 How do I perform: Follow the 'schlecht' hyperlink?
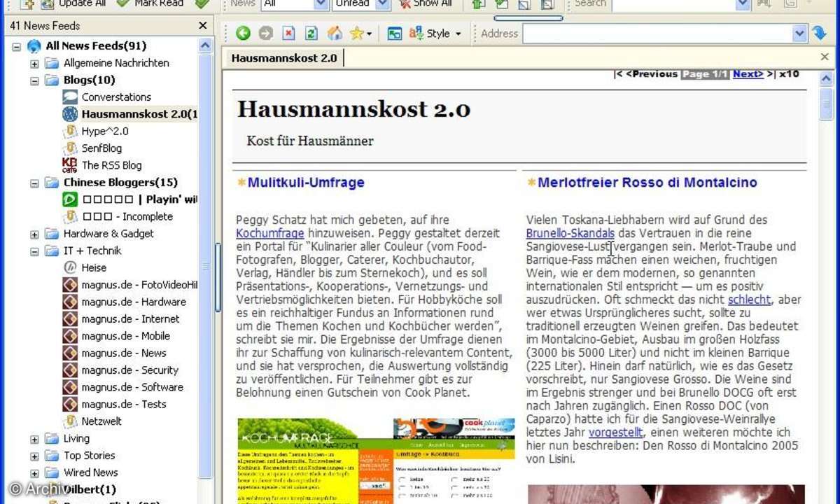(750, 300)
